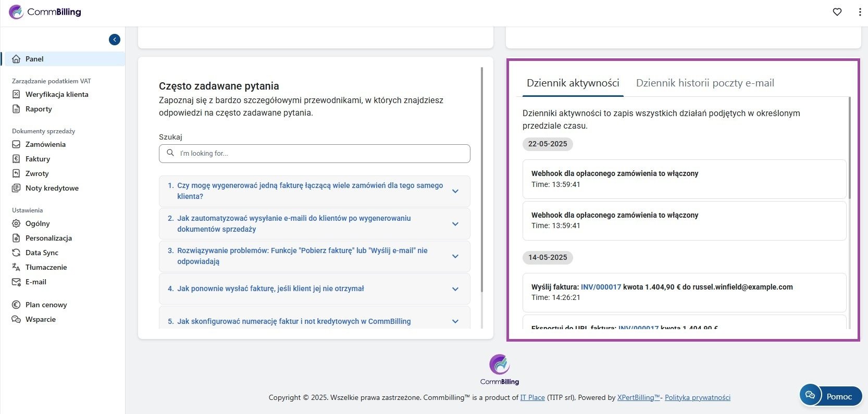Open the three-dot options menu

click(860, 12)
